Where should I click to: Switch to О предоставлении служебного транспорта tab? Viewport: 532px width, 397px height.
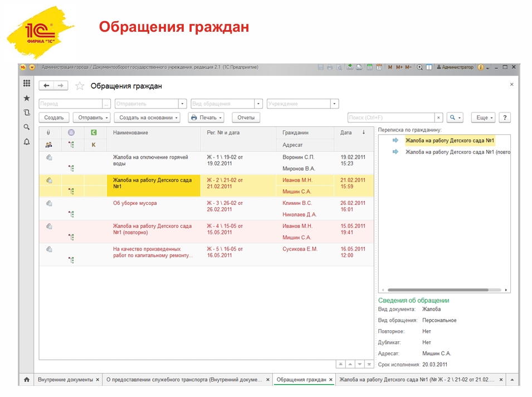click(184, 380)
